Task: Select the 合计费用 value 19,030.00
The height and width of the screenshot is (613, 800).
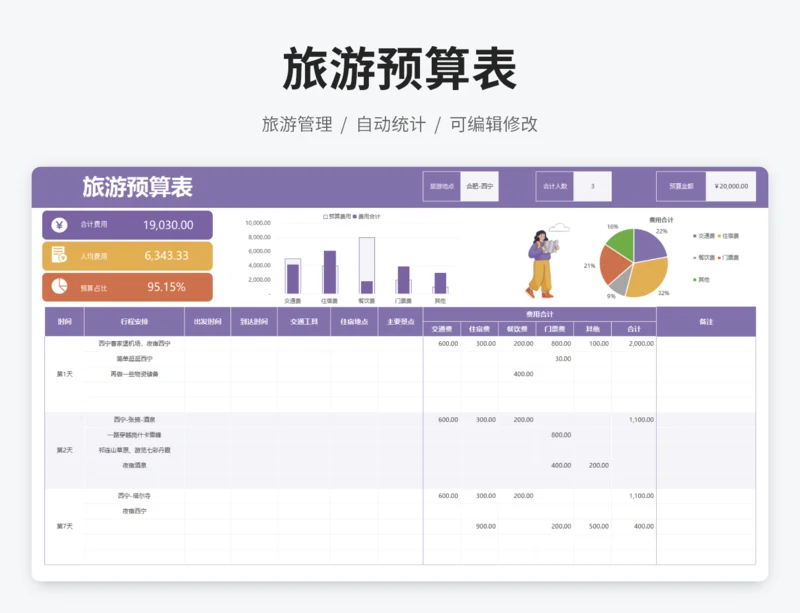Action: pos(168,225)
